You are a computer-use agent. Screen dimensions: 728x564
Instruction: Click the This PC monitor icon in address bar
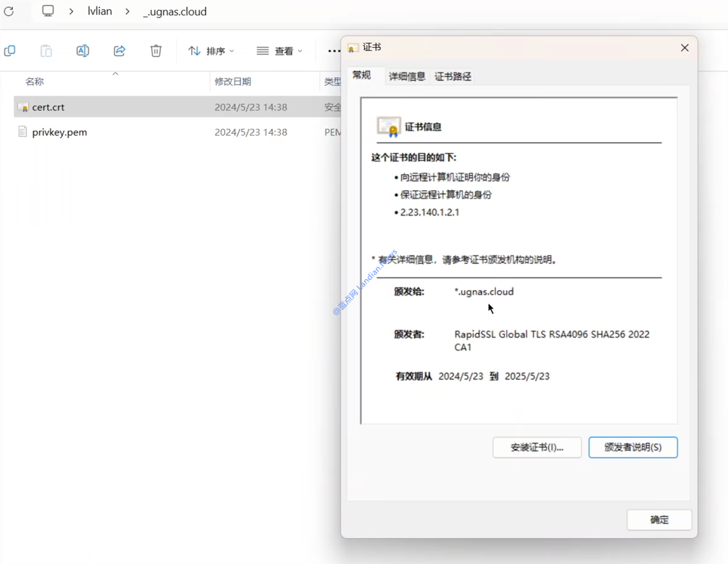48,11
